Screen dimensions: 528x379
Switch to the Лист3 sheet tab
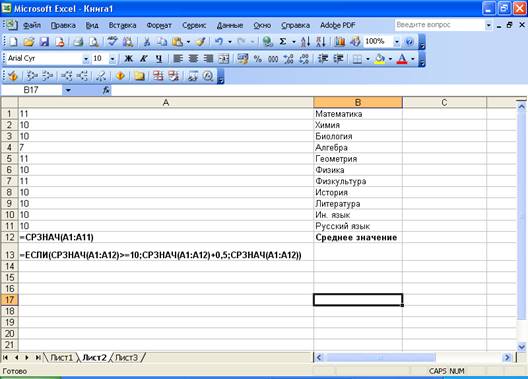tap(127, 357)
